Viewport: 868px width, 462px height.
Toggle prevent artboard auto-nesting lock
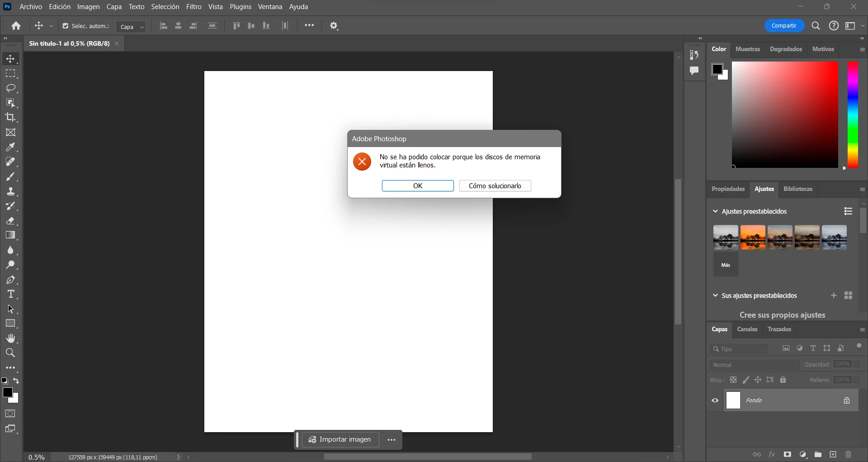pos(770,380)
